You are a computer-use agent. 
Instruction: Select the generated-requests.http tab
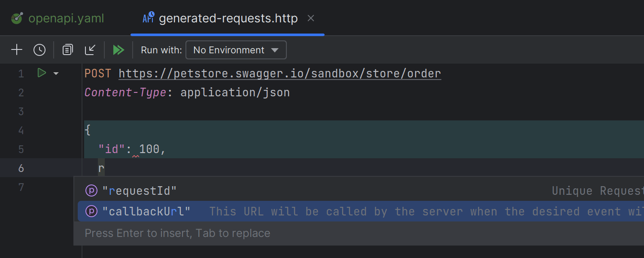[x=228, y=18]
